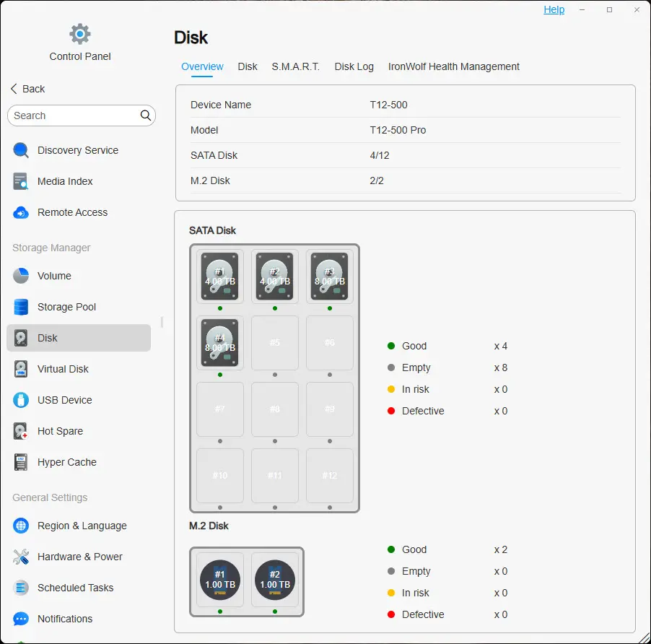Viewport: 651px width, 644px height.
Task: Select empty SATA slot #11
Action: tap(275, 476)
